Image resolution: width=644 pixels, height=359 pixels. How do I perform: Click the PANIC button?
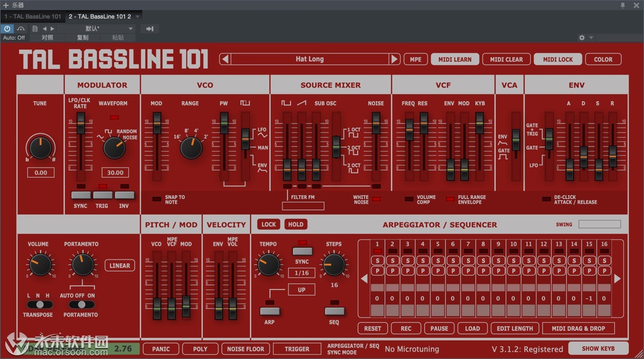(161, 348)
